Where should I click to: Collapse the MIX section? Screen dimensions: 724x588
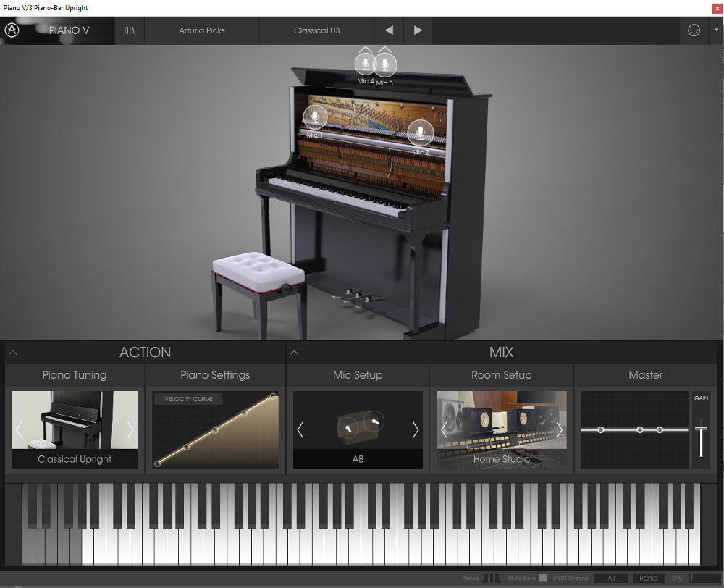[295, 353]
